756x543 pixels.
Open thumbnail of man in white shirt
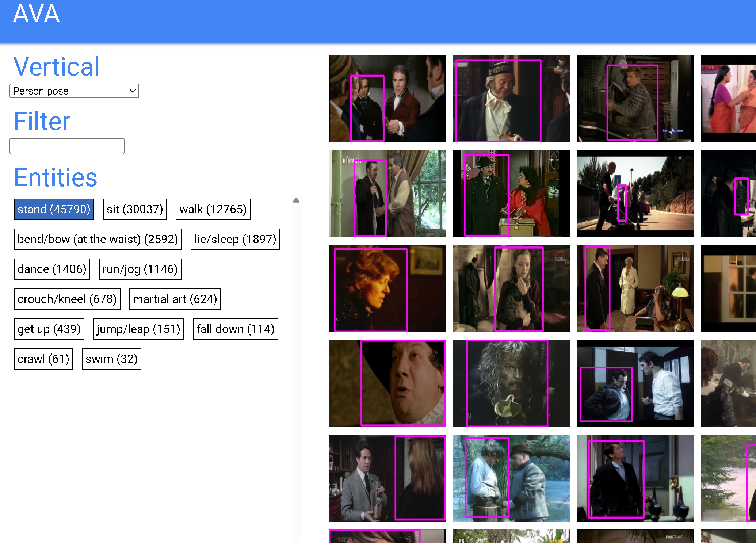(x=635, y=383)
